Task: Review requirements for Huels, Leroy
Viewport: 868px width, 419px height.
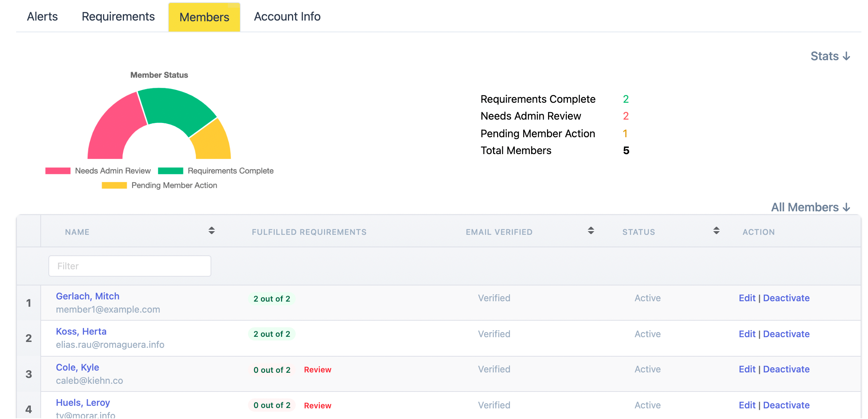Action: (318, 405)
